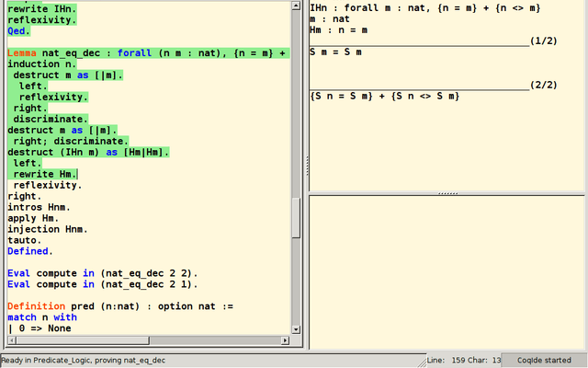Place cursor on unprocessed "reflexivity." line
The width and height of the screenshot is (588, 368).
[x=48, y=185]
